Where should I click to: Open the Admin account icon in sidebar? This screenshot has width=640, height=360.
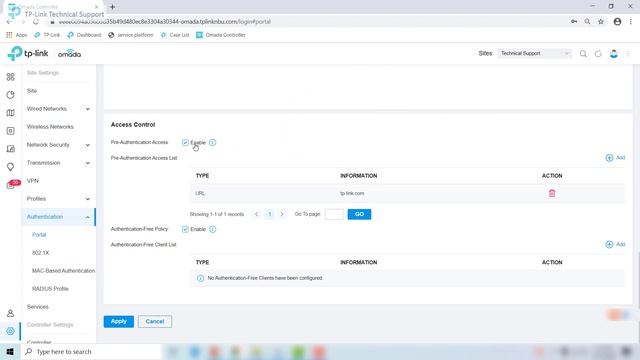click(11, 313)
